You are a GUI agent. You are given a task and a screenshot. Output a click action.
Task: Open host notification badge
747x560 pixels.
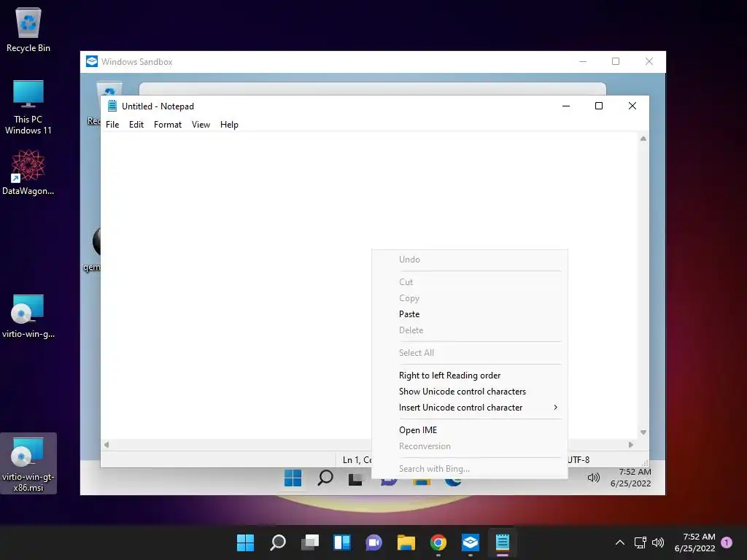coord(727,542)
